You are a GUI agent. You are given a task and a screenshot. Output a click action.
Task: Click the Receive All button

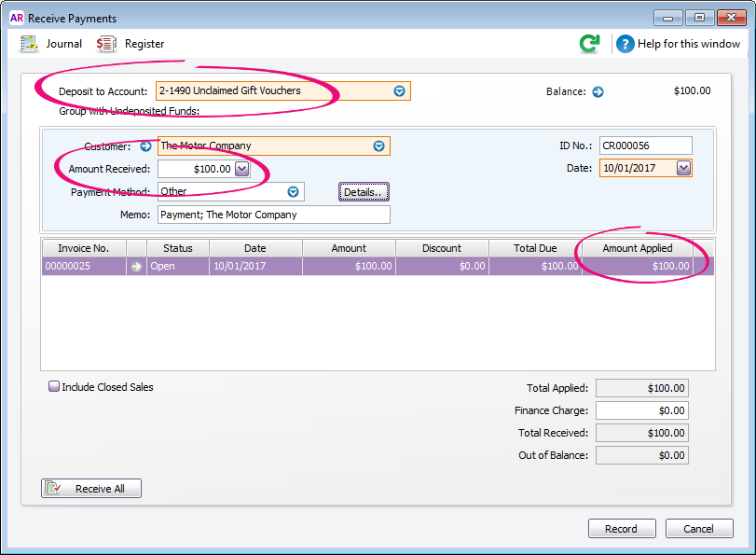click(91, 489)
